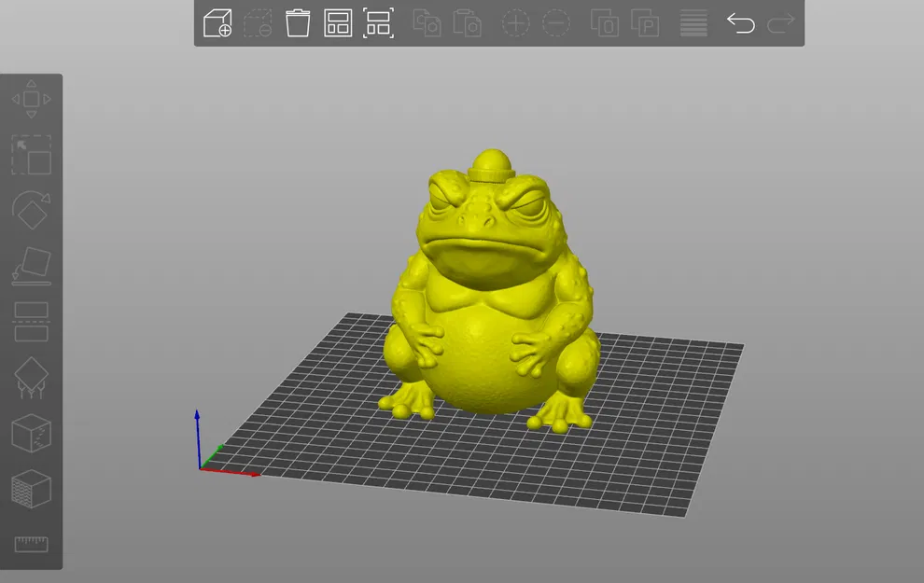Use the place-on-bed orientation tool
This screenshot has height=583, width=924.
31,268
